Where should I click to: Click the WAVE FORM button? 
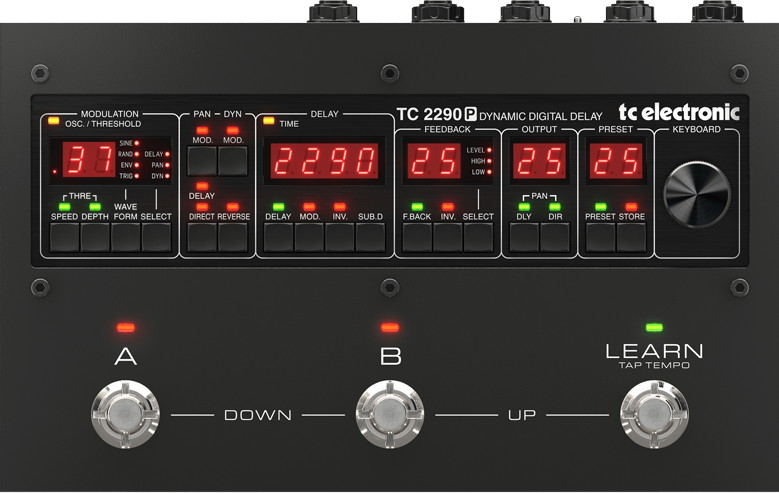tap(126, 237)
